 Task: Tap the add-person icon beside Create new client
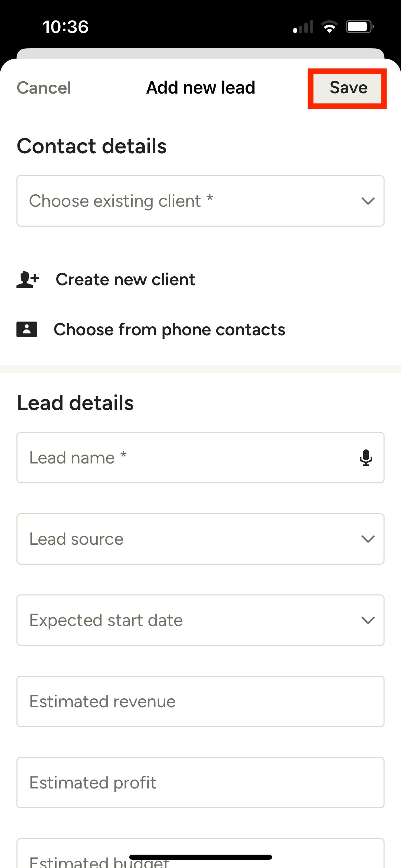tap(28, 279)
